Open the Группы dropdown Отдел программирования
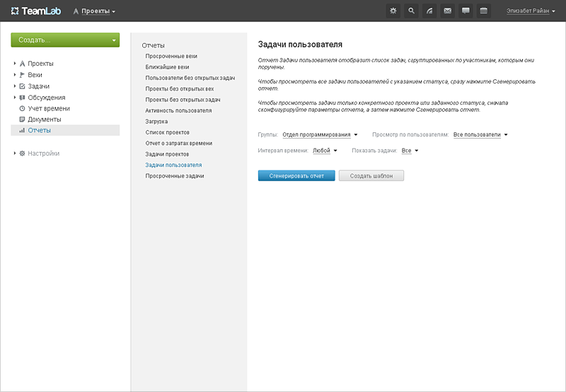The height and width of the screenshot is (392, 566). (x=320, y=134)
